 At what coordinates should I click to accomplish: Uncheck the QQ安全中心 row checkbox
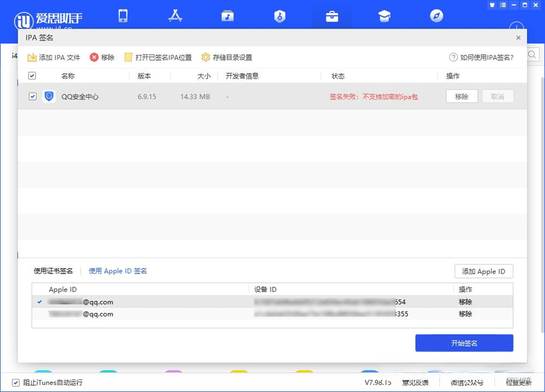pos(32,97)
